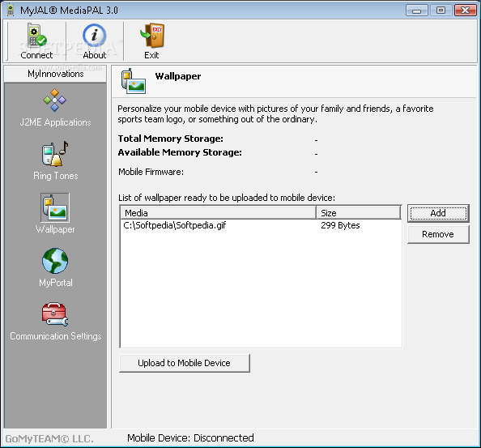Select the Wallpaper sidebar icon
This screenshot has height=448, width=481.
coord(55,207)
